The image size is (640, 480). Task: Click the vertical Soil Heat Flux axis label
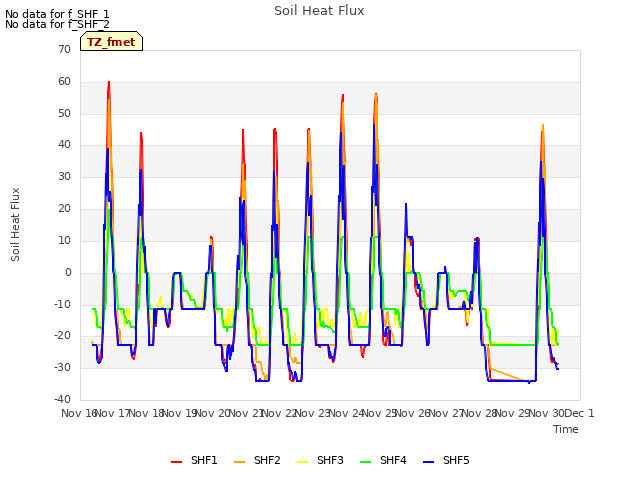pos(15,224)
